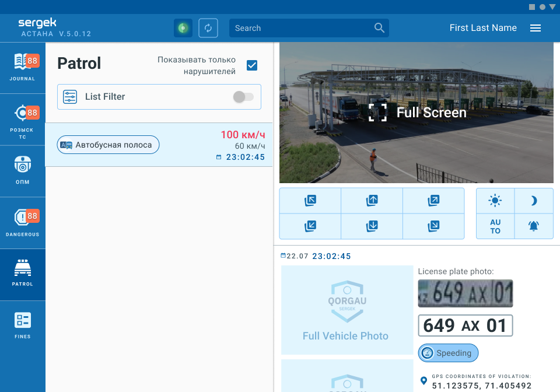Click the green status indicator icon
This screenshot has height=392, width=560.
click(x=183, y=28)
